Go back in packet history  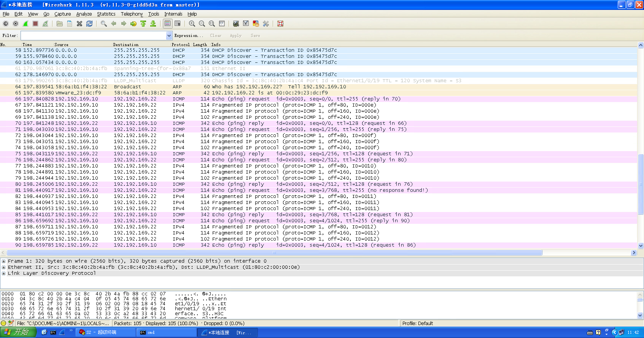tap(114, 24)
